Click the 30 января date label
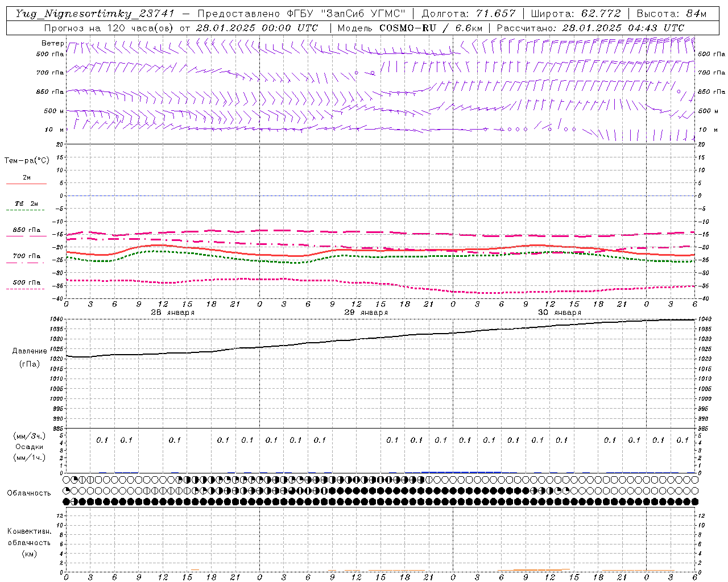 (559, 313)
